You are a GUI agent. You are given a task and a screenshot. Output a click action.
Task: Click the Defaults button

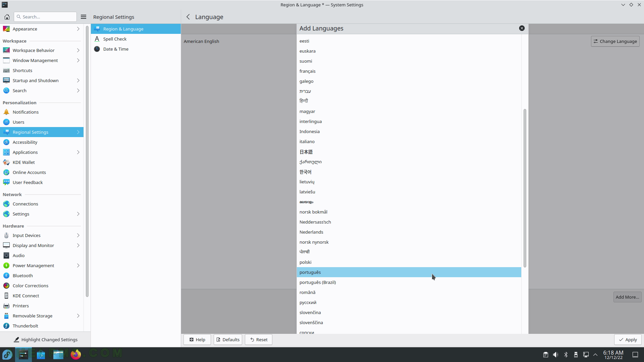[x=228, y=340]
